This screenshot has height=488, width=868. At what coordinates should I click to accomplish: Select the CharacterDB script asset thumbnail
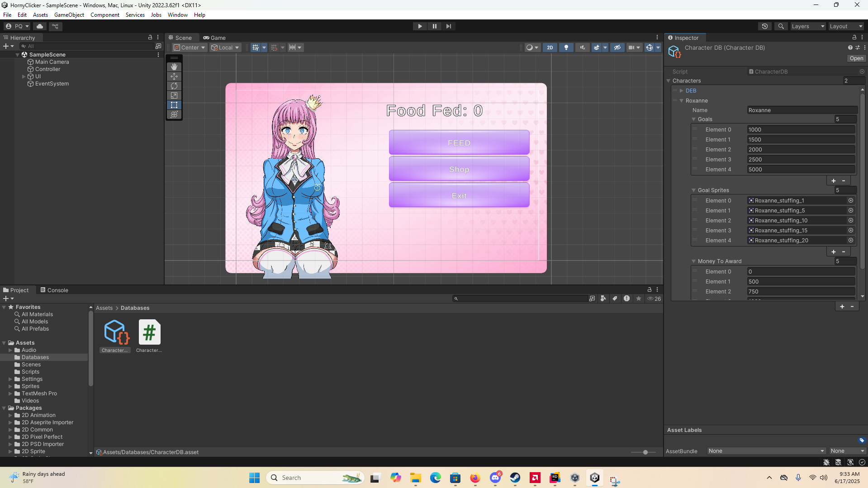tap(149, 332)
